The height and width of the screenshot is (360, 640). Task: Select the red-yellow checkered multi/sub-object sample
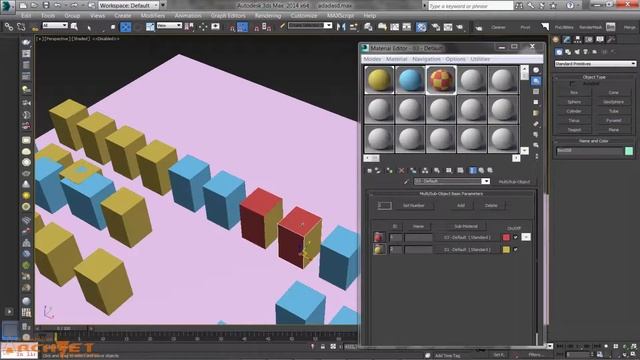(441, 80)
